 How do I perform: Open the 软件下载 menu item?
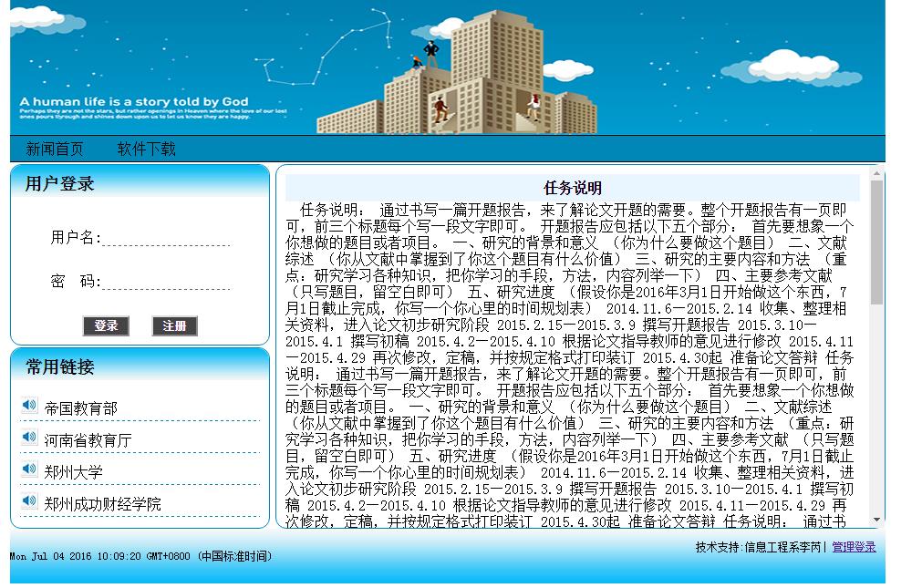tap(146, 149)
